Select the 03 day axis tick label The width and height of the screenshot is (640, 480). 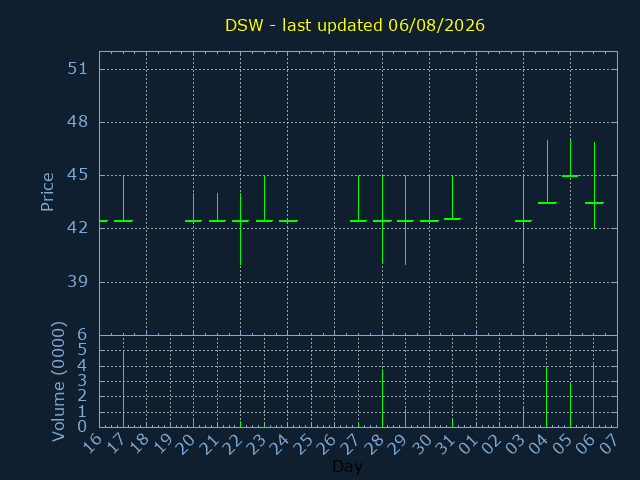click(515, 444)
